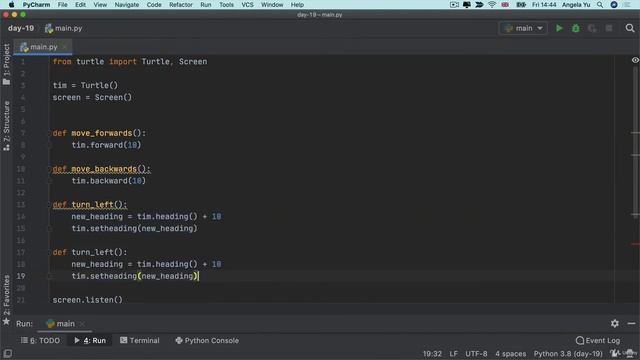The height and width of the screenshot is (360, 640).
Task: Change LF line separator in status bar
Action: click(x=453, y=353)
